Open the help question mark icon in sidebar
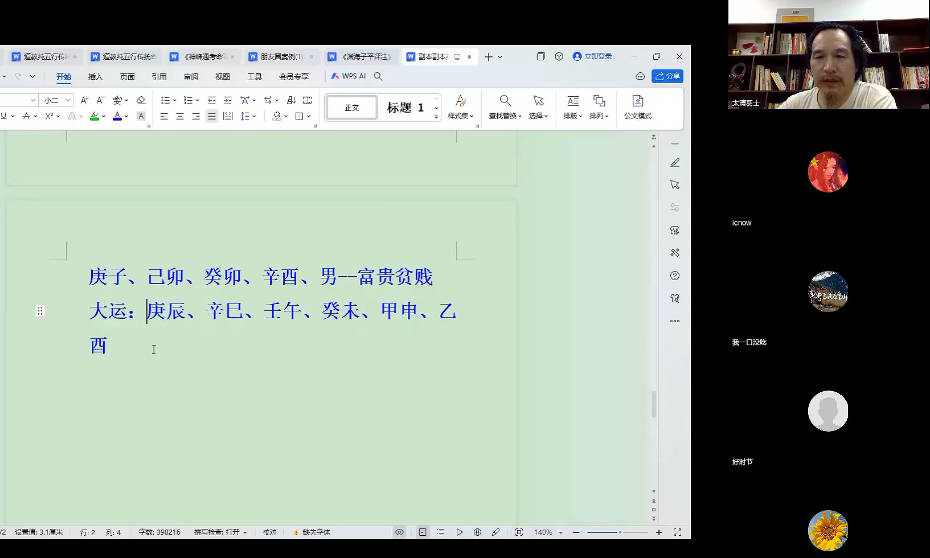The width and height of the screenshot is (930, 558). coord(675,275)
